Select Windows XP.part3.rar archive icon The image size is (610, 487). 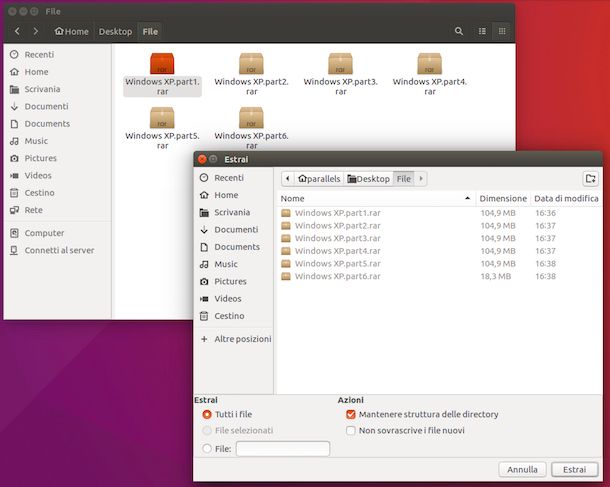click(x=340, y=64)
